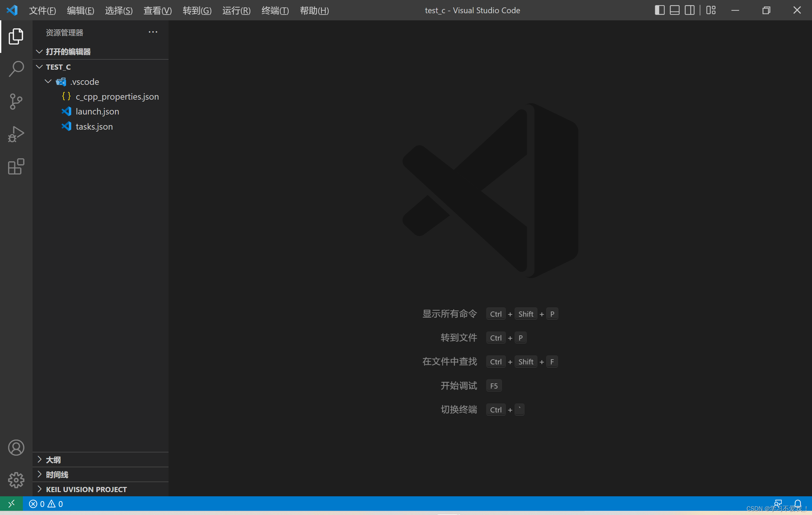Toggle the secondary side bar visibility
Viewport: 812px width, 515px height.
[689, 10]
